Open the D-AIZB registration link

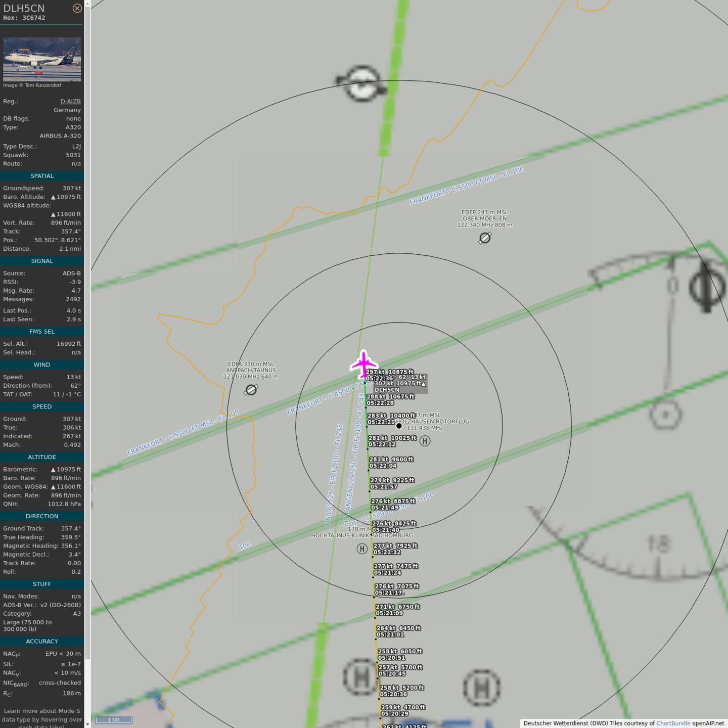(x=70, y=101)
